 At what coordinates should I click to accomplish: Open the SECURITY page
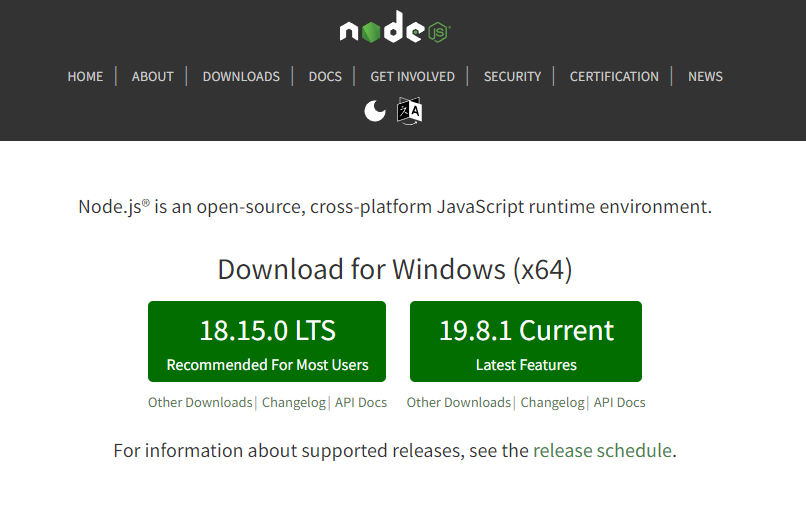coord(512,77)
